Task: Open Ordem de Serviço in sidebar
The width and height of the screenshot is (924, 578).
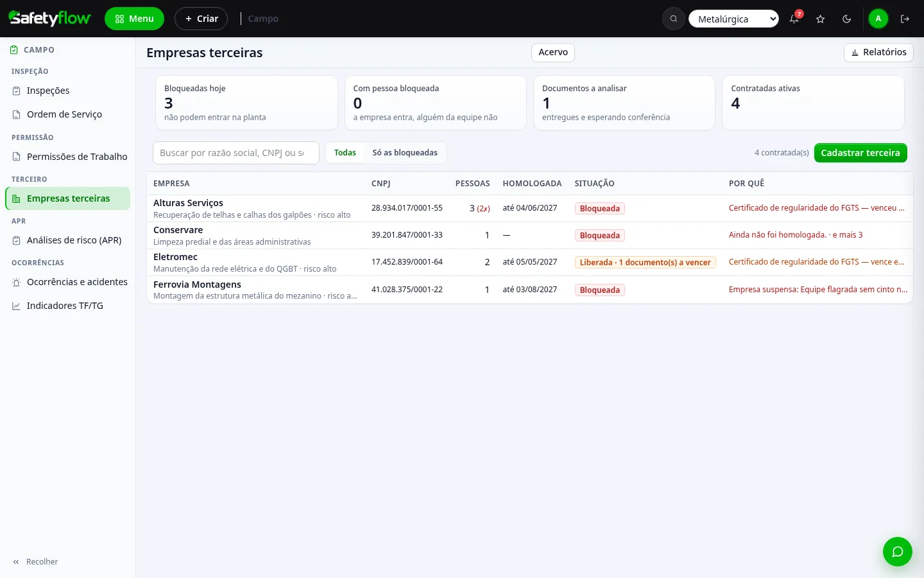Action: [x=68, y=114]
